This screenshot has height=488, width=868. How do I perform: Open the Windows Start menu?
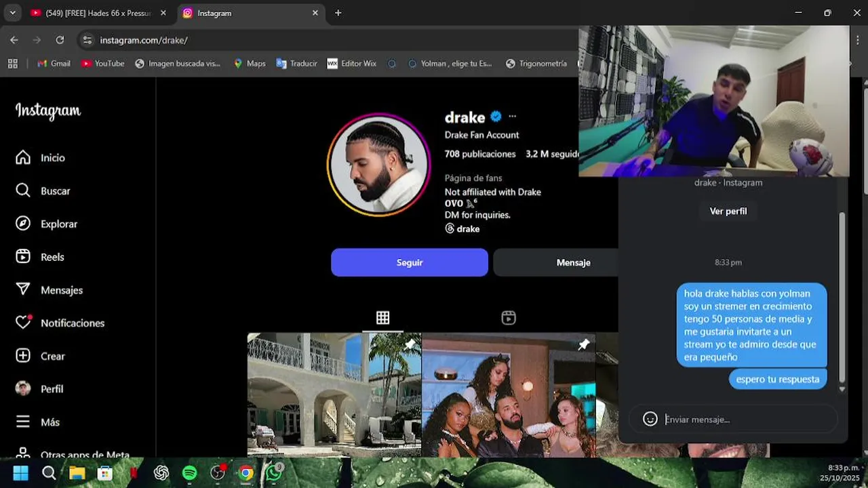tap(21, 472)
